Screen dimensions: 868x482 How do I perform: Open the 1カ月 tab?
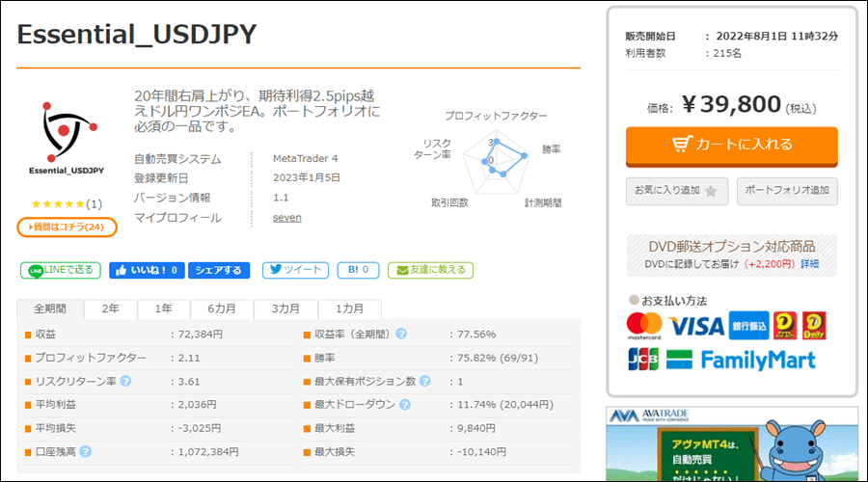pos(349,308)
